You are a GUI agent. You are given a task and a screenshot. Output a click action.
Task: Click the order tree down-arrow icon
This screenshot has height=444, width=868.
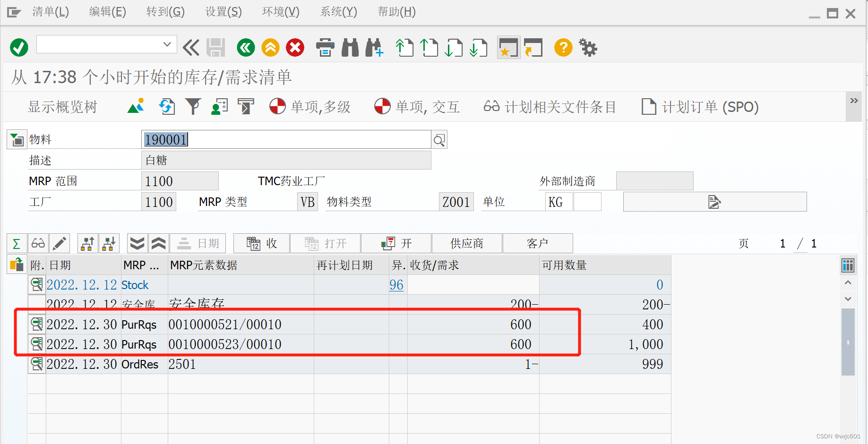point(109,244)
